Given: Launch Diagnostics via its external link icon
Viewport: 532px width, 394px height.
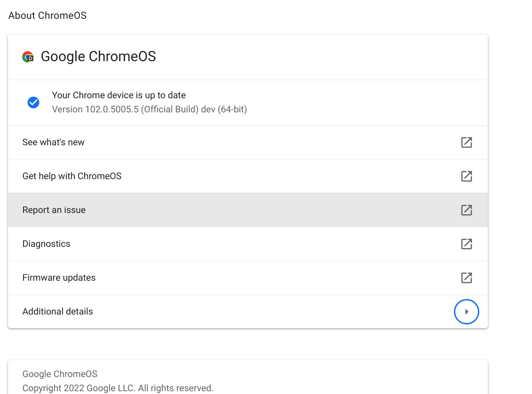Looking at the screenshot, I should click(467, 244).
